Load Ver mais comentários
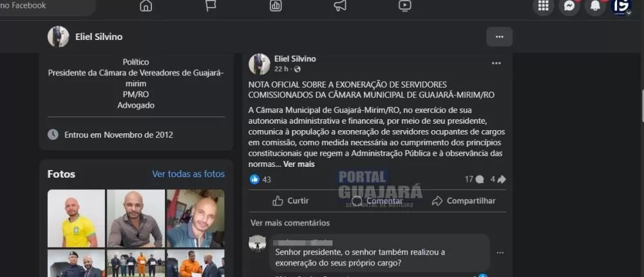This screenshot has height=277, width=644. 290,223
